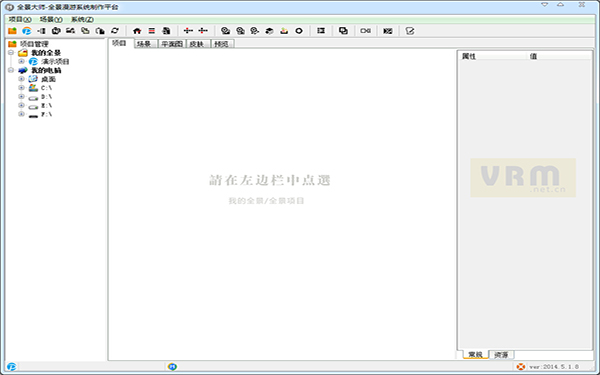Click the home toolbar icon
Image resolution: width=600 pixels, height=375 pixels.
click(137, 31)
